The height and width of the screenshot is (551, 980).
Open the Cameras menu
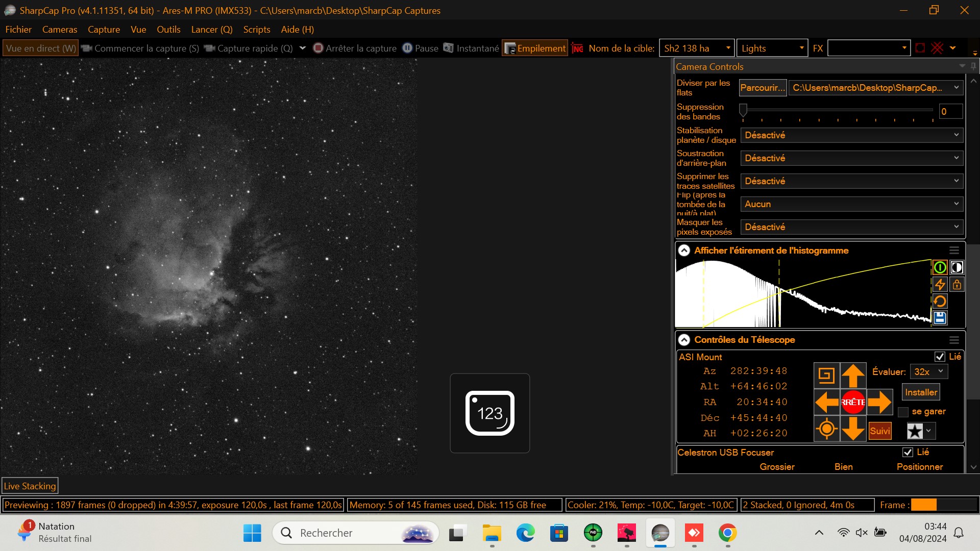[60, 30]
